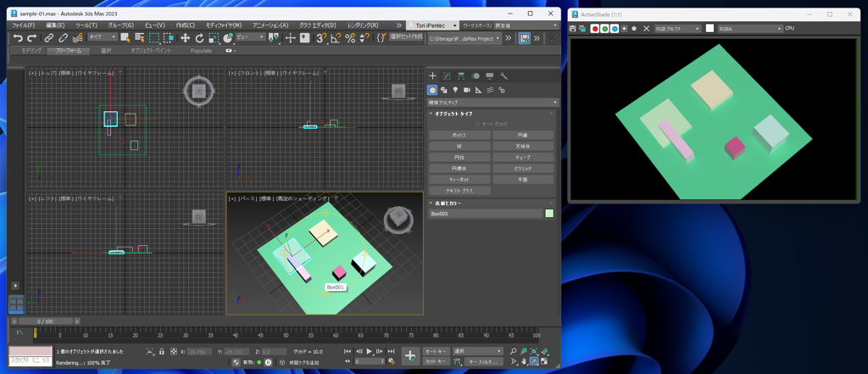Select the Helpers category icon
Screen dimensions: 868x374
(479, 90)
